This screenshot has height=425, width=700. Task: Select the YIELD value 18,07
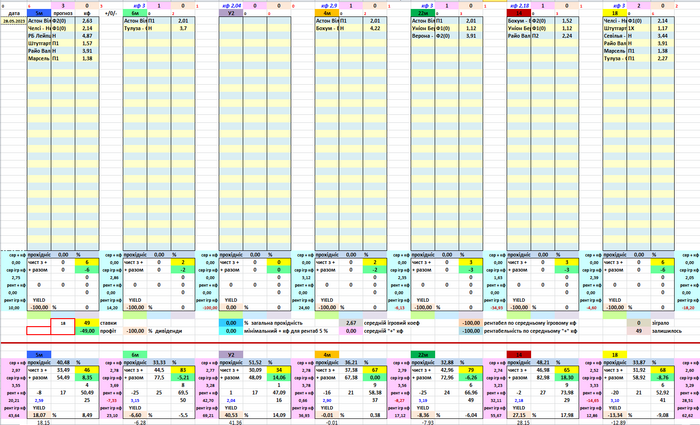tap(39, 415)
